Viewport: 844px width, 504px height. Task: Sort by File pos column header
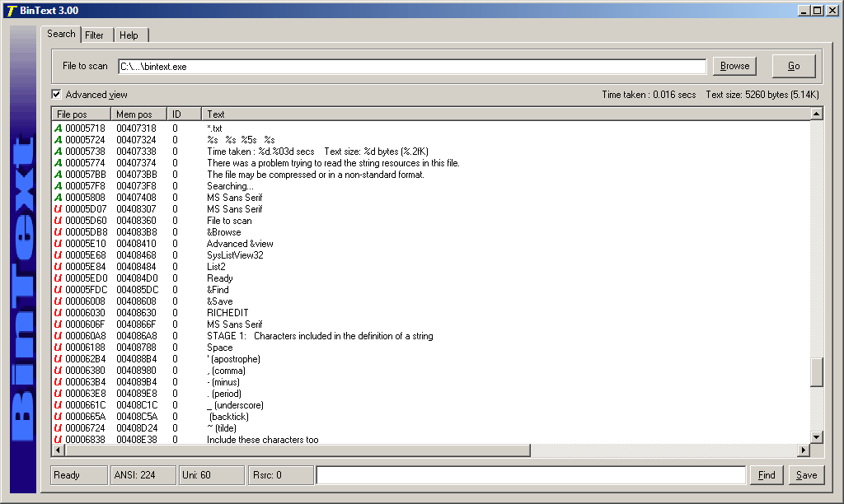click(82, 114)
